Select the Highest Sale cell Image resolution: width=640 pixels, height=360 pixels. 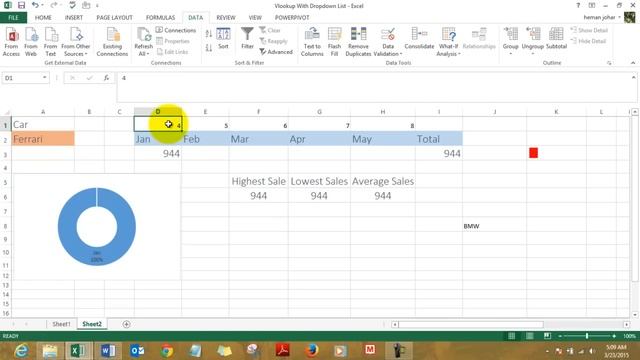click(258, 181)
